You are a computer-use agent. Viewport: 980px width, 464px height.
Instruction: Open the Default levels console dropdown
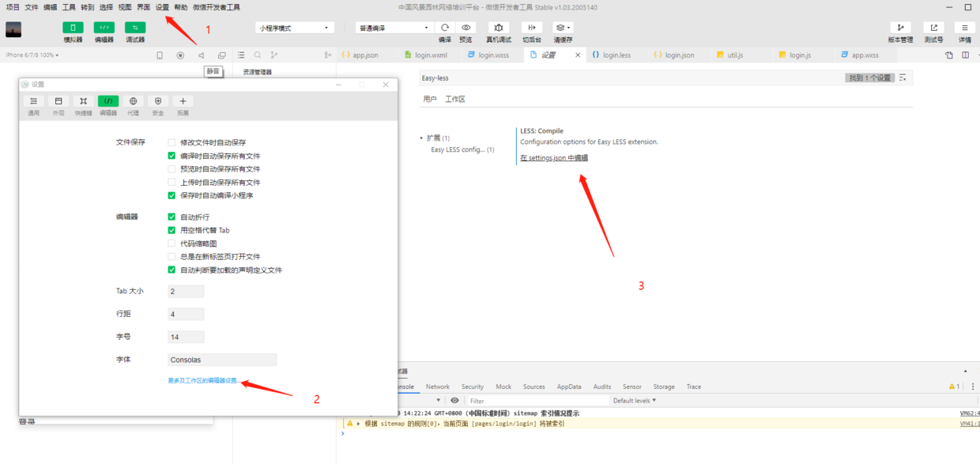coord(635,401)
